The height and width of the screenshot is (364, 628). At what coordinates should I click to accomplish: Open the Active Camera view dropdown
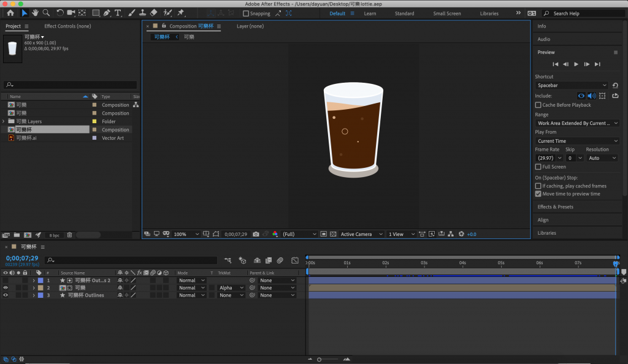[361, 234]
